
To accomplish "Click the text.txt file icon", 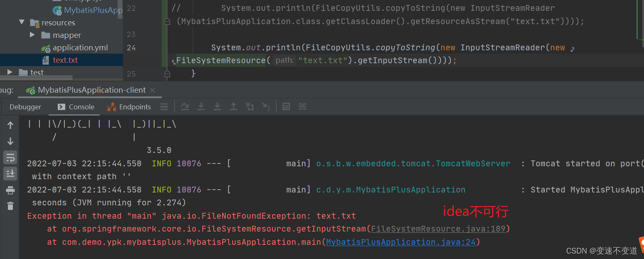I will coord(46,60).
